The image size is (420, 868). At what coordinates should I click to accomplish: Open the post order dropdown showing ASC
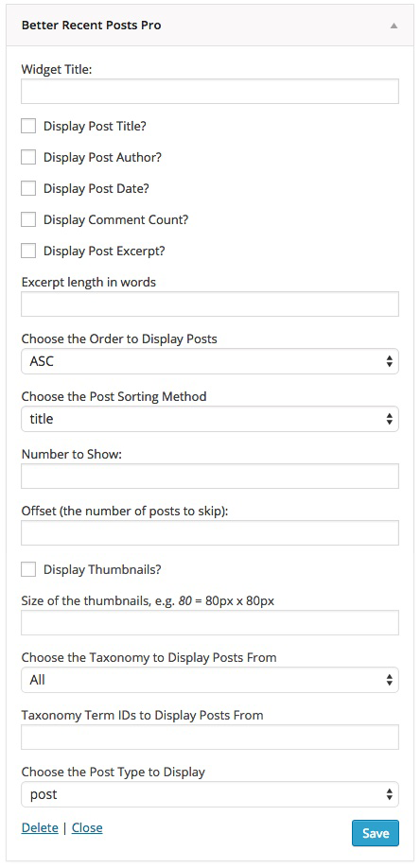point(209,361)
